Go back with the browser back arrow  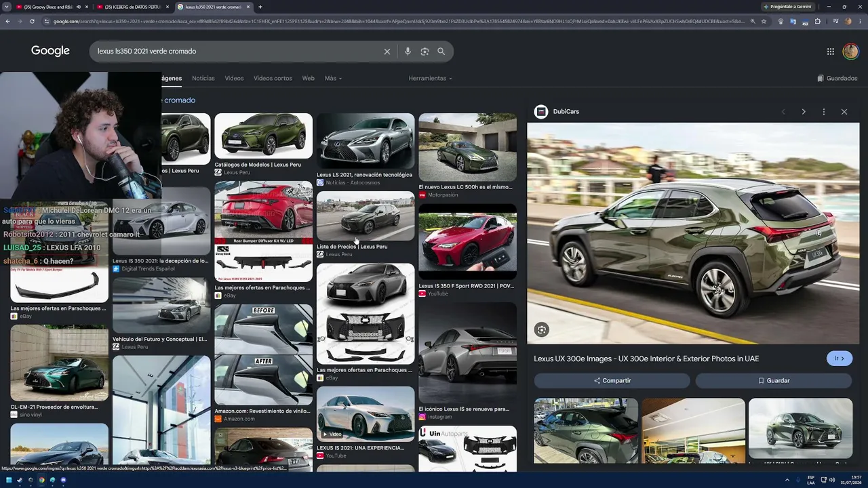[7, 22]
